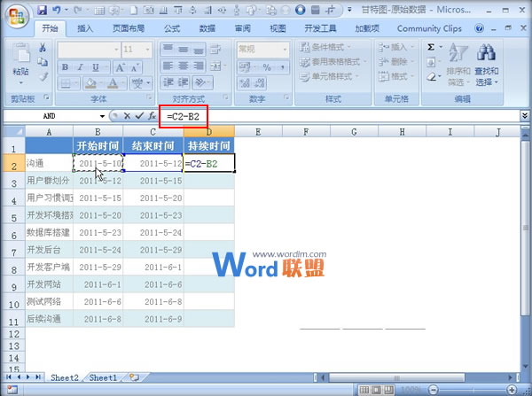Toggle Bold formatting
Image resolution: width=532 pixels, height=396 pixels.
(65, 67)
